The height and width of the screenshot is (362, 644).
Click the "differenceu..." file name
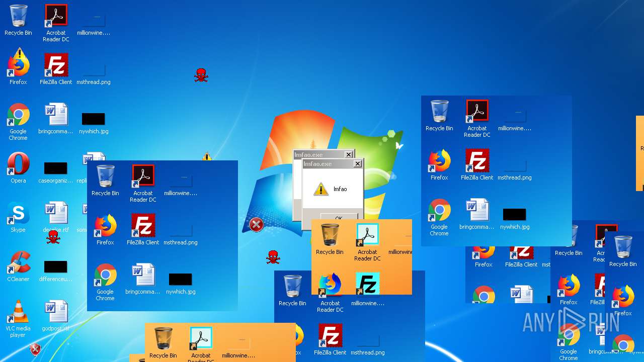point(56,279)
